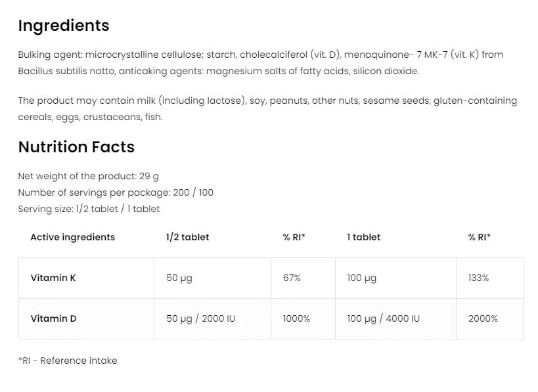Click the *RI - Reference intake footnote
538x392 pixels.
pyautogui.click(x=68, y=360)
